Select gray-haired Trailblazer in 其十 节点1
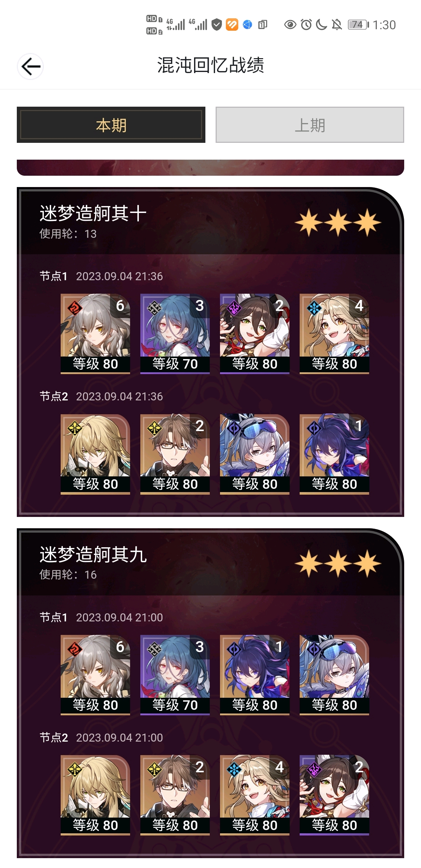The image size is (421, 868). [95, 334]
